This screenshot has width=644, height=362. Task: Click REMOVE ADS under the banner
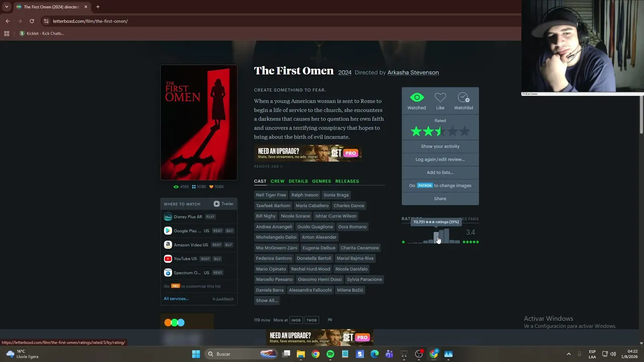click(268, 166)
